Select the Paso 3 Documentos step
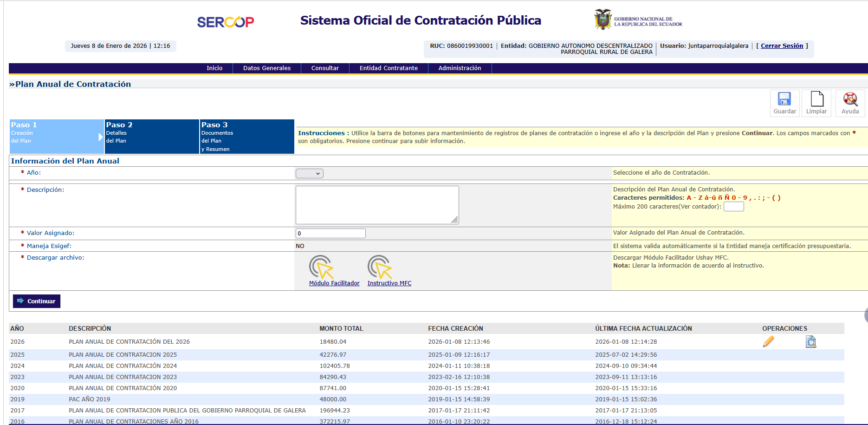 pos(247,137)
